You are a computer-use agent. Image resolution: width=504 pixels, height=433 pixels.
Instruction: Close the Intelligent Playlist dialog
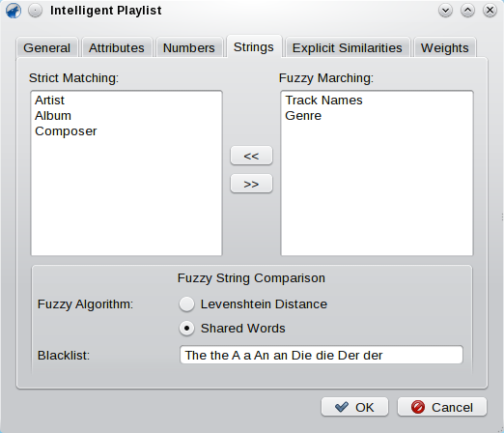point(490,11)
